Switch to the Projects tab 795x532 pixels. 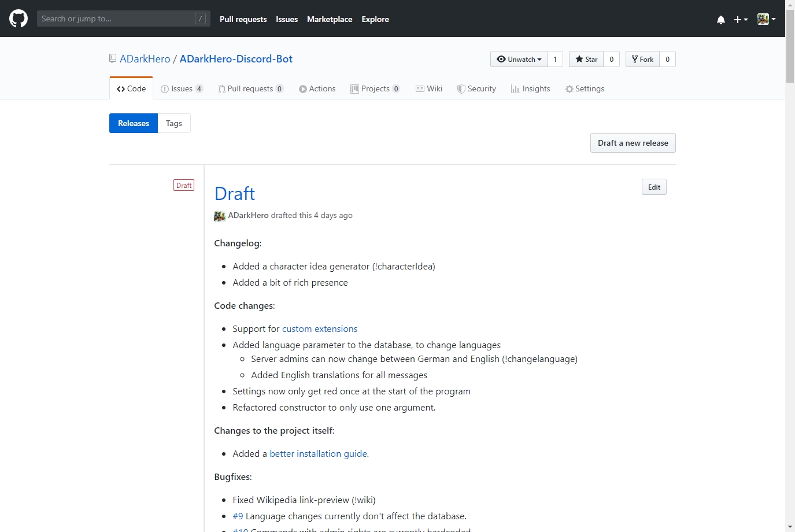tap(375, 88)
